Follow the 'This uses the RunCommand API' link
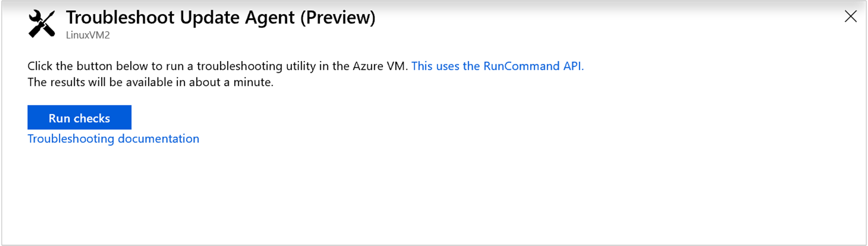 pos(497,66)
